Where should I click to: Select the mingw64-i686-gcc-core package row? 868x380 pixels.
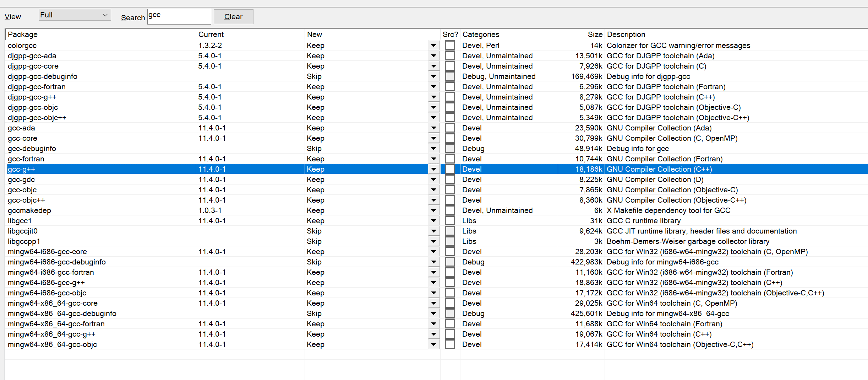[47, 252]
